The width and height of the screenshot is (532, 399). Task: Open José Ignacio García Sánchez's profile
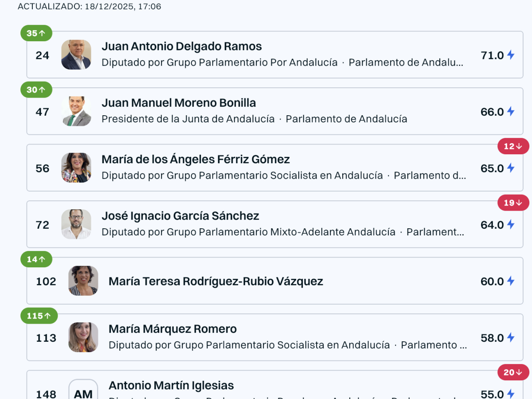point(180,216)
